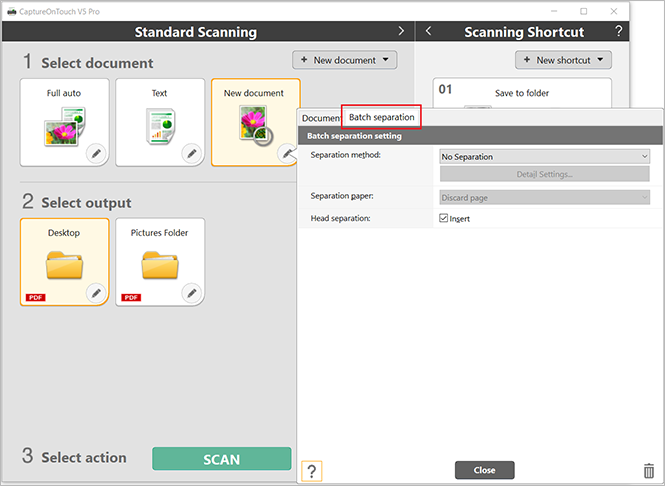This screenshot has height=486, width=665.
Task: Click the PDF badge on Desktop tile
Action: [36, 297]
